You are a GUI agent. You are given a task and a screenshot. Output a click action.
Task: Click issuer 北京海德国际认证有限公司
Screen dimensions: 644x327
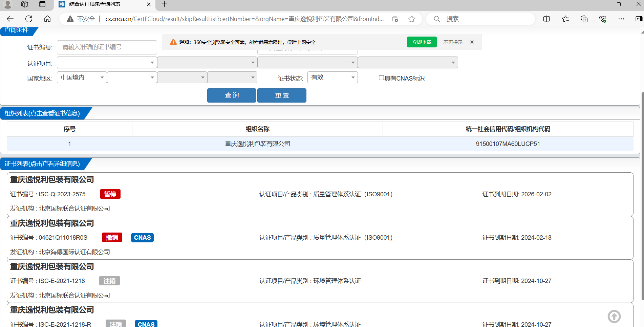tap(74, 252)
